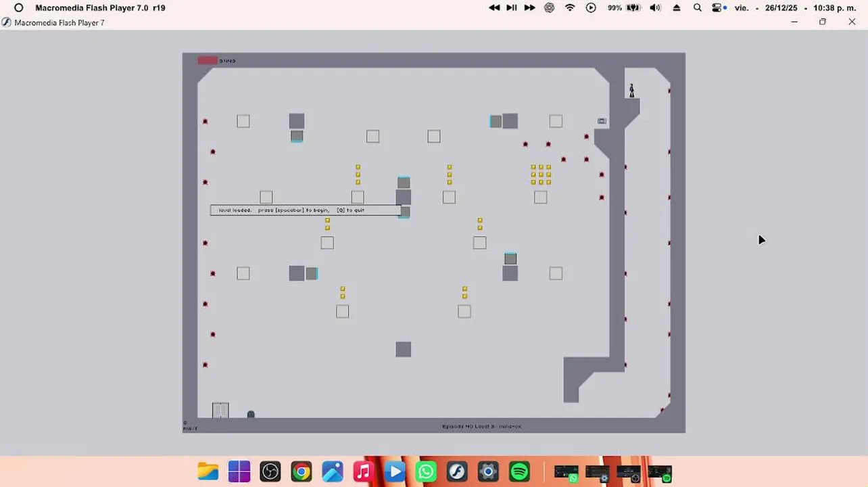This screenshot has width=868, height=487.
Task: Open the Music app in the dock
Action: coord(364,471)
